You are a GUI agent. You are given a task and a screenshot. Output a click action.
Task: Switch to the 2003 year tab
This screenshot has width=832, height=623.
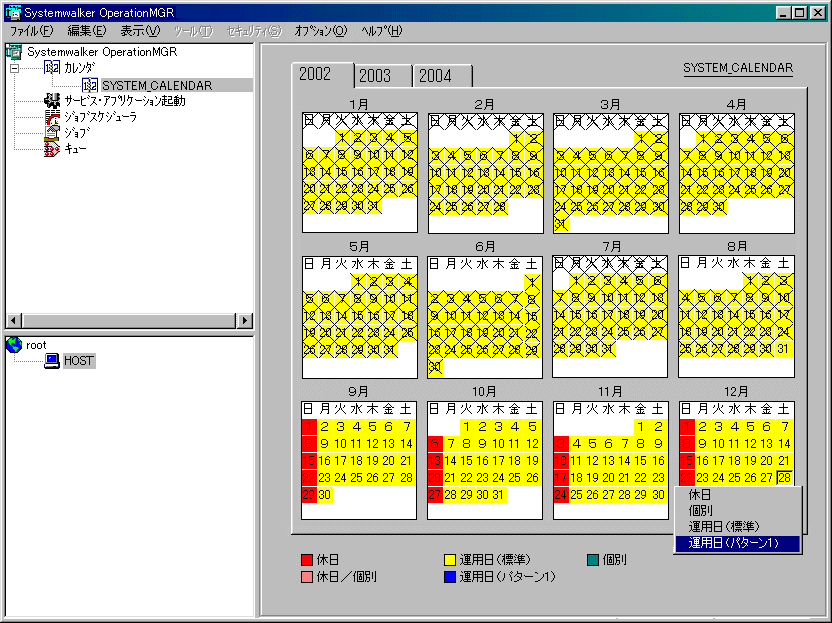(383, 76)
